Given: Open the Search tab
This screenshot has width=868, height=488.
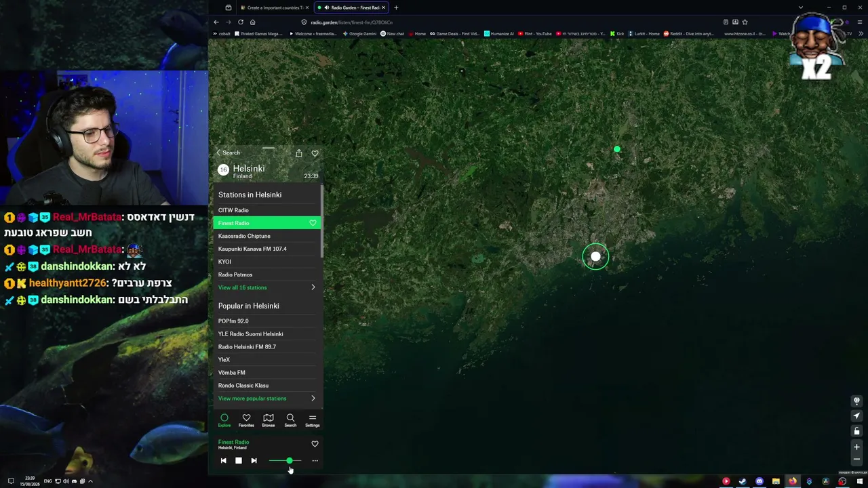Looking at the screenshot, I should coord(290,420).
